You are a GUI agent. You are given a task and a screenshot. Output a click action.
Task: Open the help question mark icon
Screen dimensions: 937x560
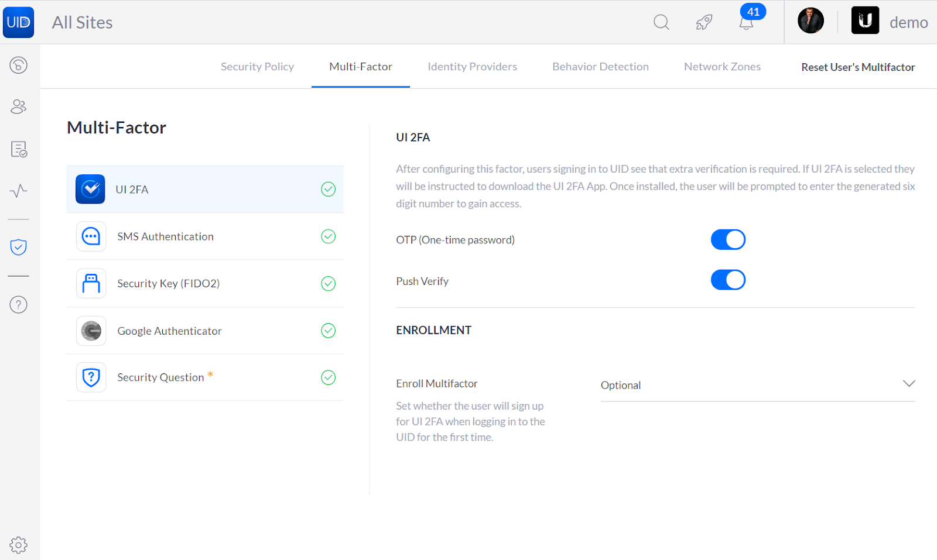(19, 304)
